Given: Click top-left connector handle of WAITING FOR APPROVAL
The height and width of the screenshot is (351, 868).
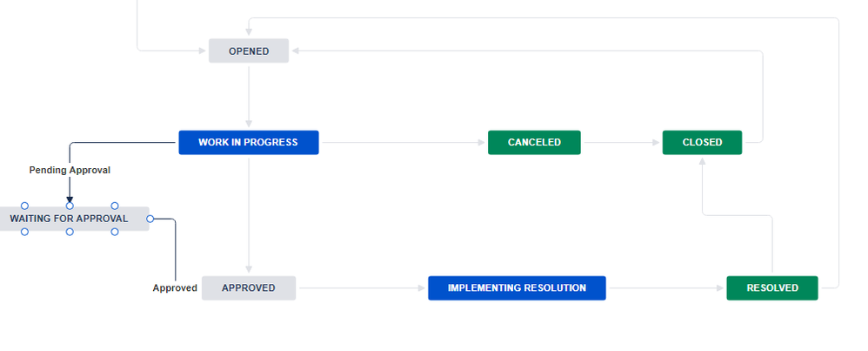Looking at the screenshot, I should click(x=24, y=206).
